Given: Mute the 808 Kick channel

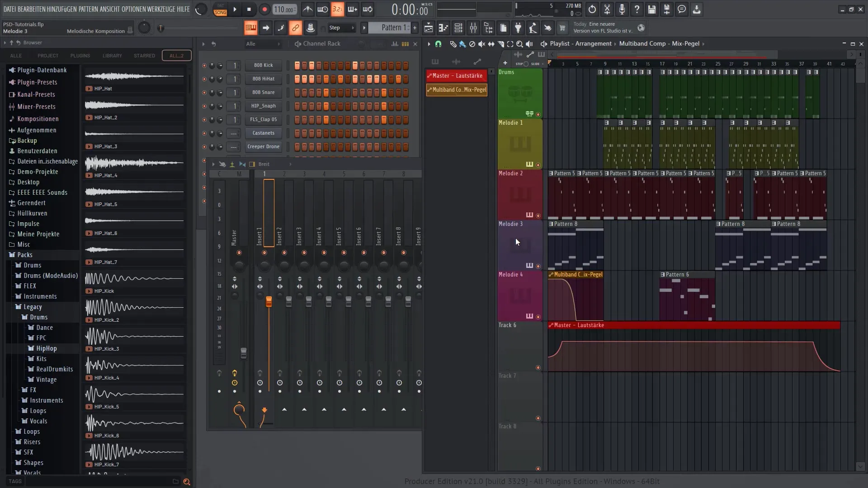Looking at the screenshot, I should pyautogui.click(x=204, y=66).
